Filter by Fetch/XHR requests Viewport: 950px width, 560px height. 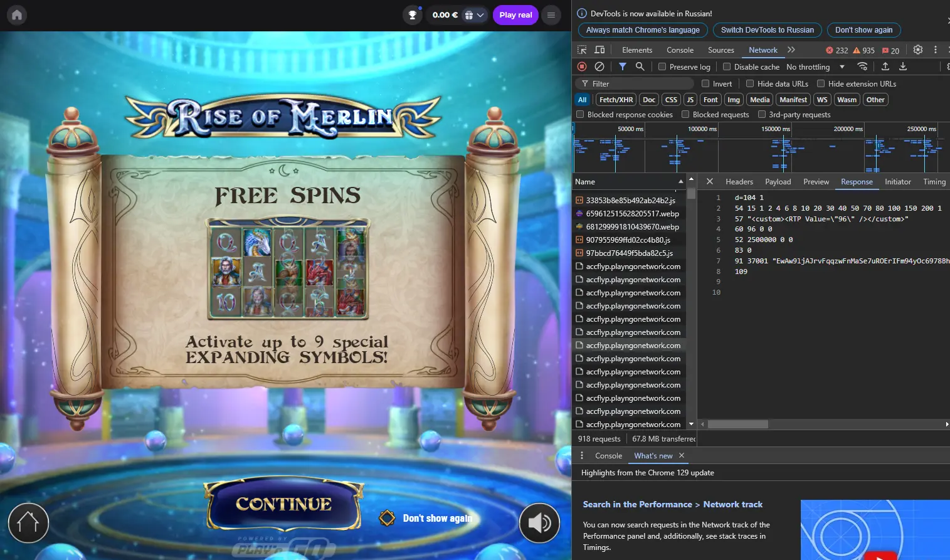pyautogui.click(x=616, y=100)
